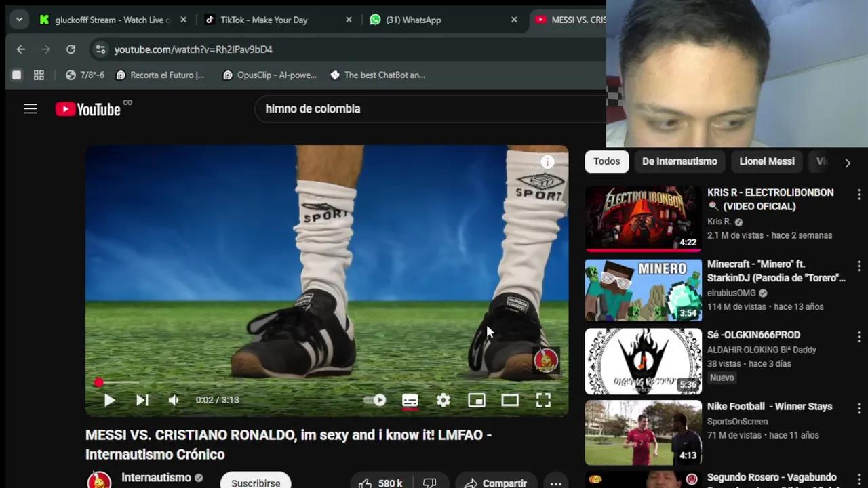The image size is (868, 488).
Task: Click the channel watermark in video corner
Action: tap(546, 361)
